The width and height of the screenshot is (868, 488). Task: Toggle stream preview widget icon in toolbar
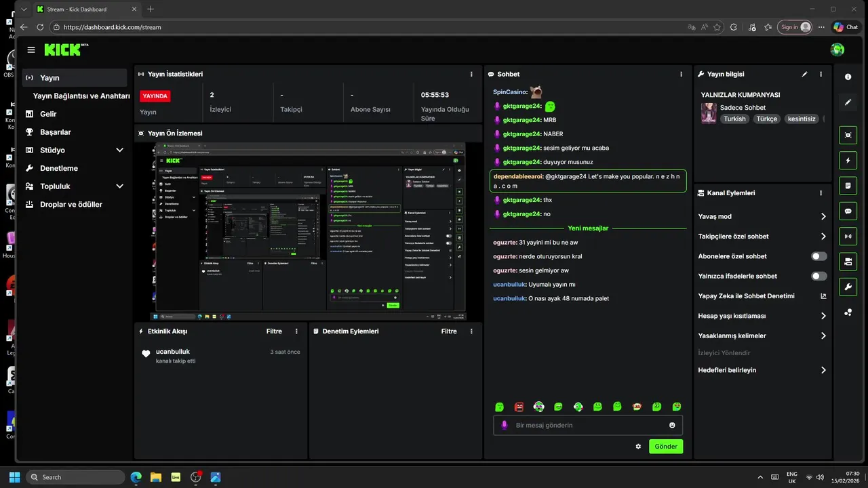[848, 135]
